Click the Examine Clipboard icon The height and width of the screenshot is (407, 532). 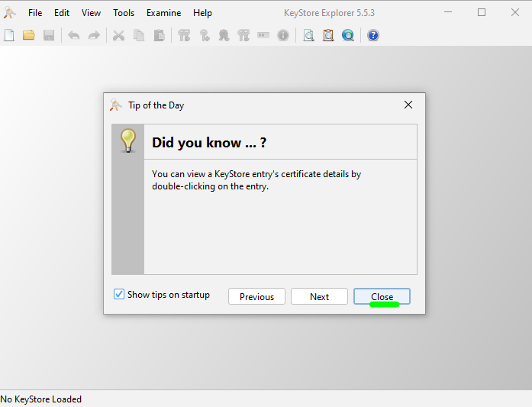[x=328, y=35]
